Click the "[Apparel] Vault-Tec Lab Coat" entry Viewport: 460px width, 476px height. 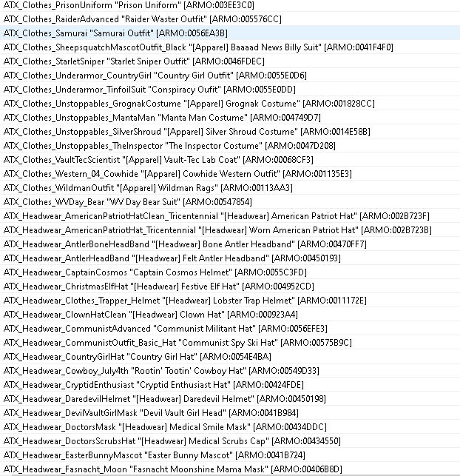click(x=230, y=159)
